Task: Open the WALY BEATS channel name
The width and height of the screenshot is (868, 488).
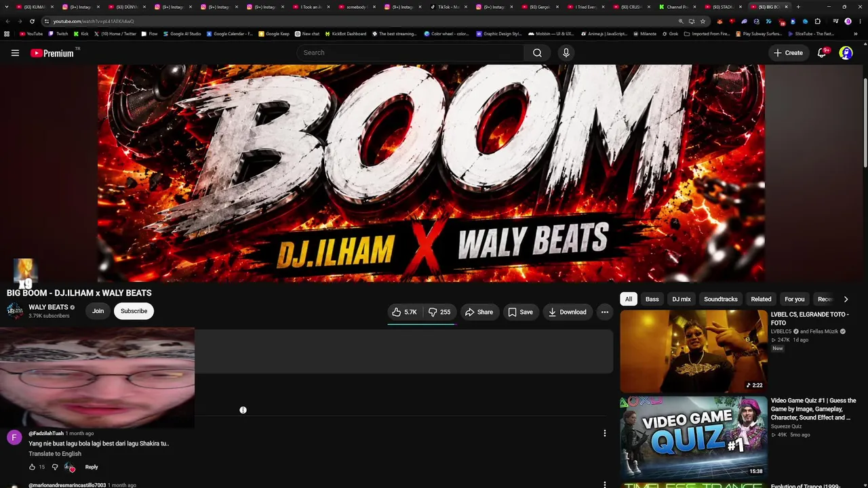Action: (48, 307)
